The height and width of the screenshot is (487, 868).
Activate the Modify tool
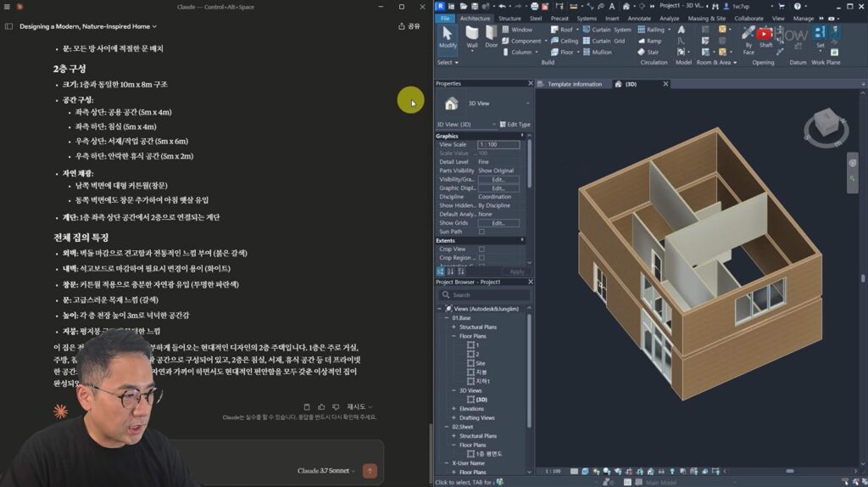click(448, 36)
